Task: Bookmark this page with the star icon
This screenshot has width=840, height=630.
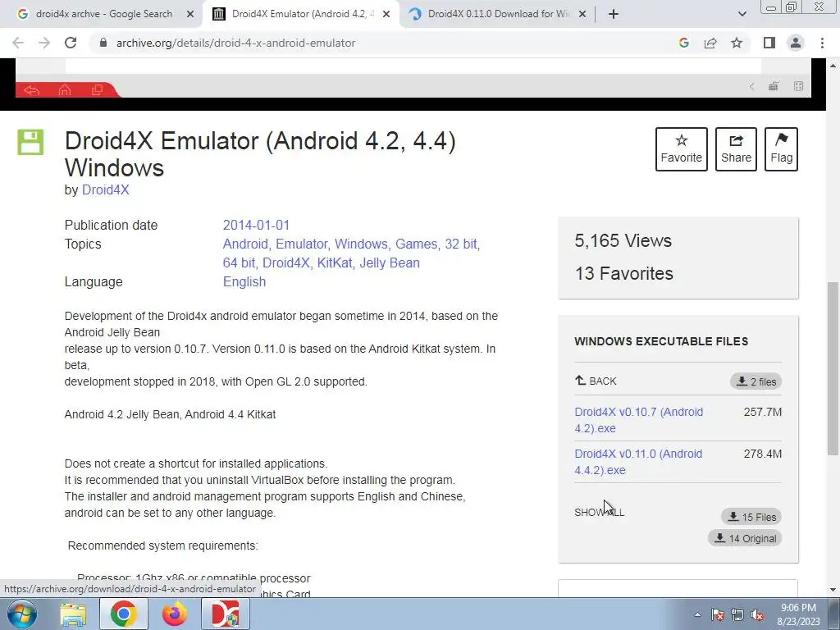Action: tap(737, 43)
